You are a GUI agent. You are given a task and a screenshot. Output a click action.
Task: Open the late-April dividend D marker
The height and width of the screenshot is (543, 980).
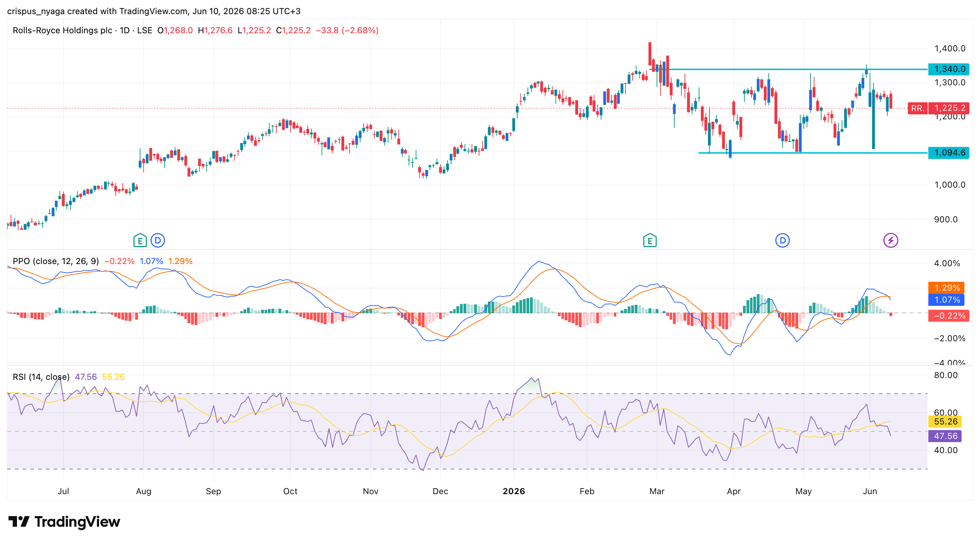[x=782, y=240]
